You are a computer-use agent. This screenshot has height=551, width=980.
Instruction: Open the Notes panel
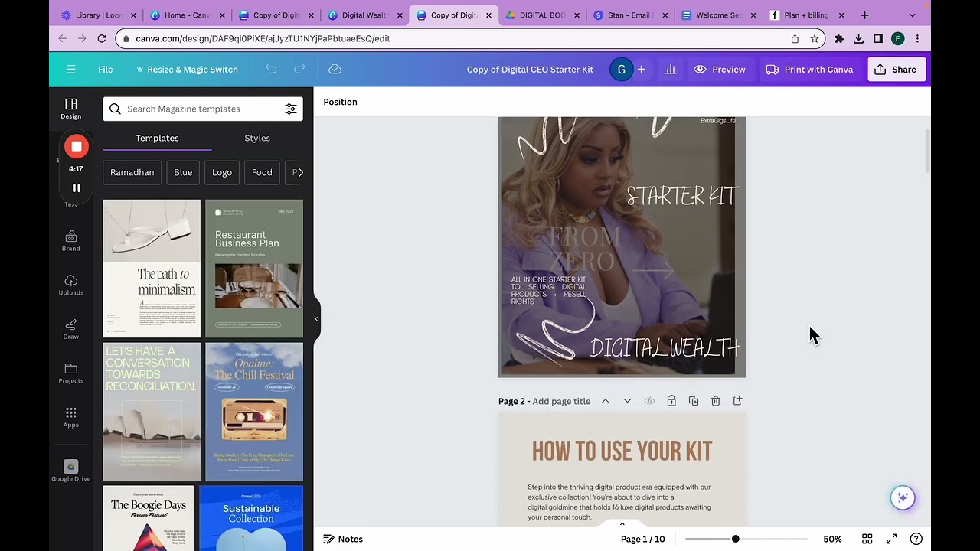343,540
